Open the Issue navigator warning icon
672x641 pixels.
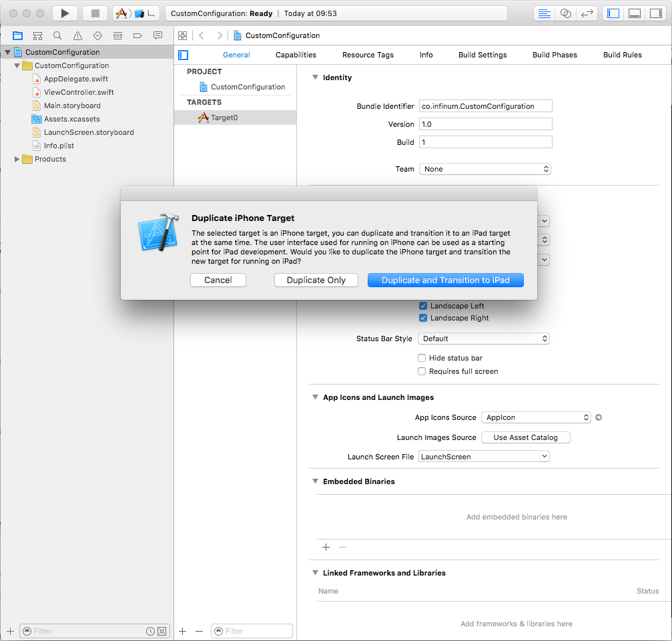click(77, 35)
